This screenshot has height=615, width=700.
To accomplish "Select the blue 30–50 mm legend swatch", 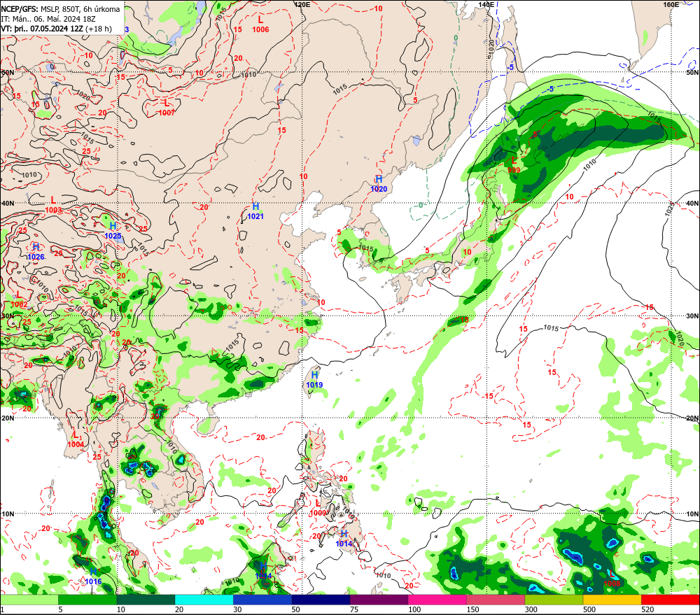I will pyautogui.click(x=262, y=600).
